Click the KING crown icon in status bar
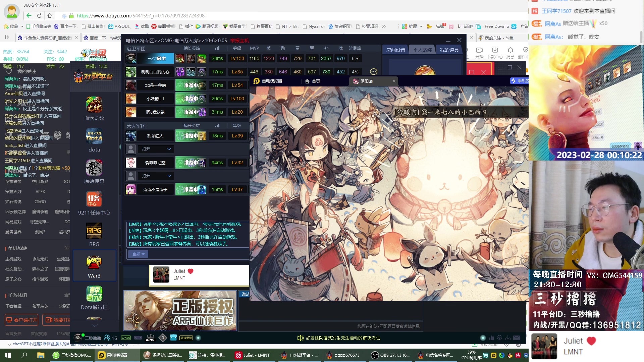 tap(150, 338)
